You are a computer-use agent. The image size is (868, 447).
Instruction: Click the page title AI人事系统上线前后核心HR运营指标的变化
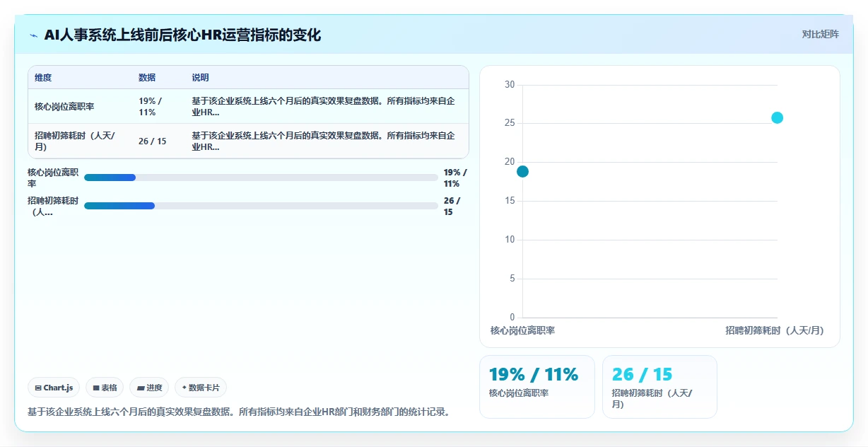click(182, 35)
